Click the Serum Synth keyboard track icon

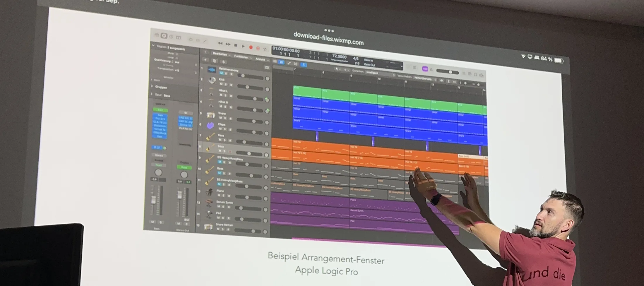[x=209, y=203]
